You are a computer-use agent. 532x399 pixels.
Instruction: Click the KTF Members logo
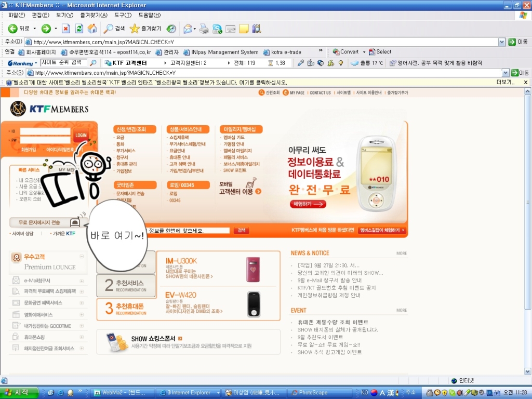[x=49, y=109]
